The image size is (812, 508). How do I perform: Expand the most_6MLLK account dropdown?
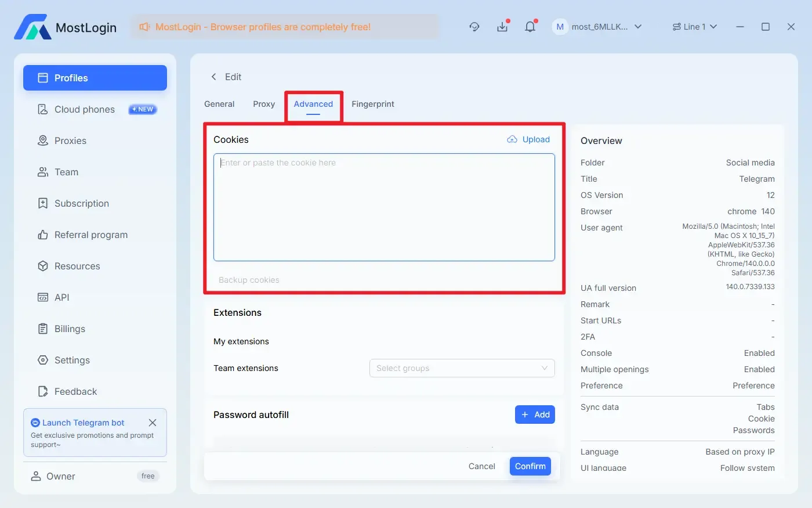point(599,27)
